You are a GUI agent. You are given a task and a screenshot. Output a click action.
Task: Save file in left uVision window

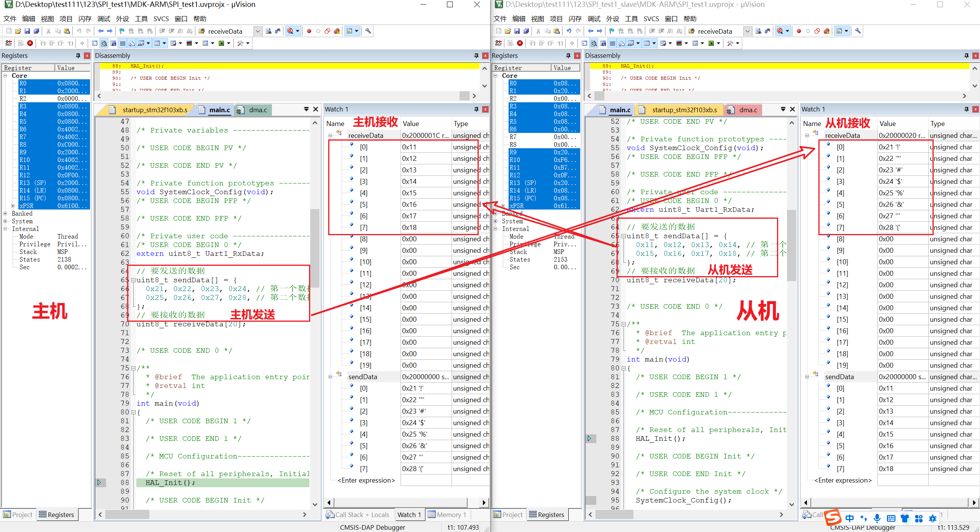(27, 31)
